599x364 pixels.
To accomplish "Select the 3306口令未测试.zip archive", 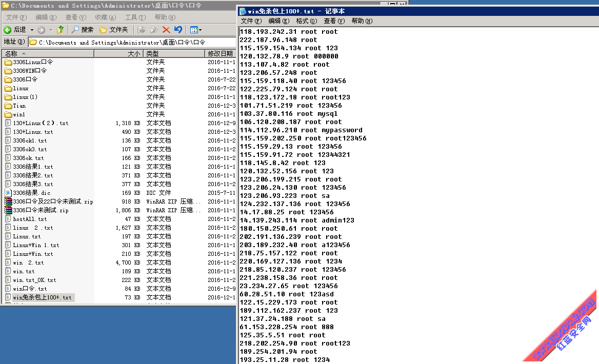I will (x=41, y=210).
